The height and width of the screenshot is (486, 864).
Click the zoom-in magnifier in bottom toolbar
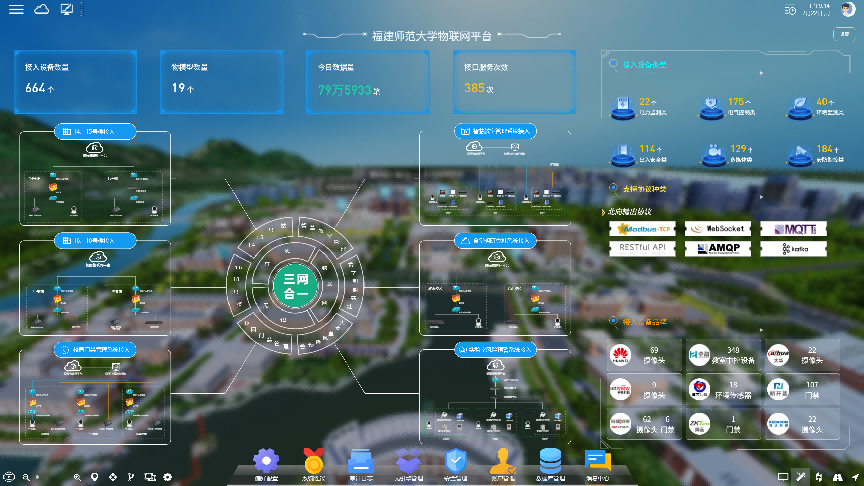[77, 477]
